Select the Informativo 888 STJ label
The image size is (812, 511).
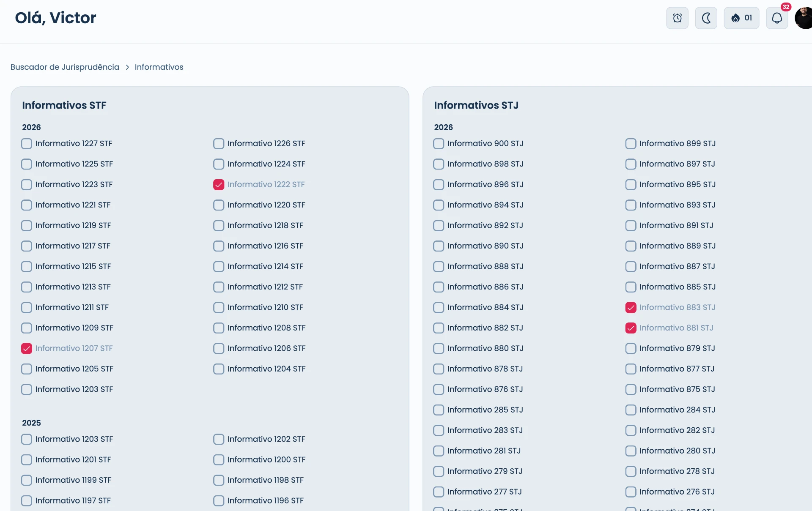(486, 267)
